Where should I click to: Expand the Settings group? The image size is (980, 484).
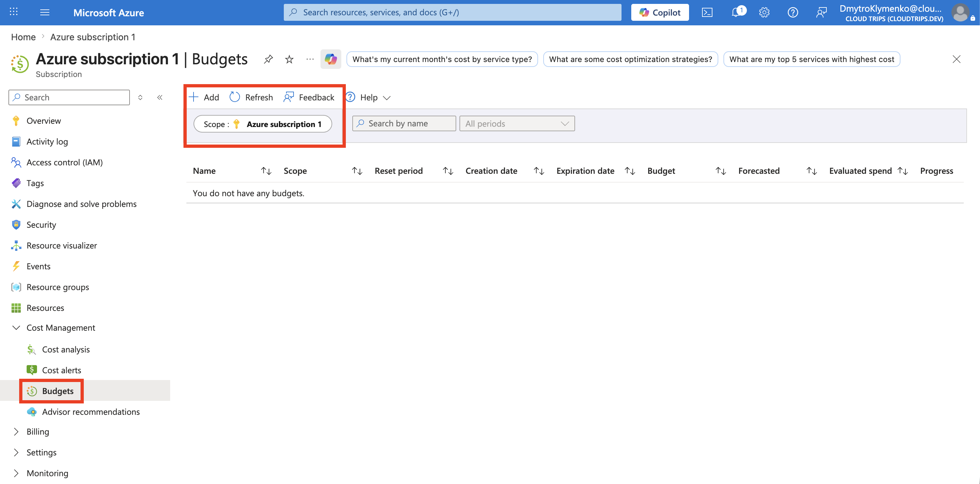point(42,452)
